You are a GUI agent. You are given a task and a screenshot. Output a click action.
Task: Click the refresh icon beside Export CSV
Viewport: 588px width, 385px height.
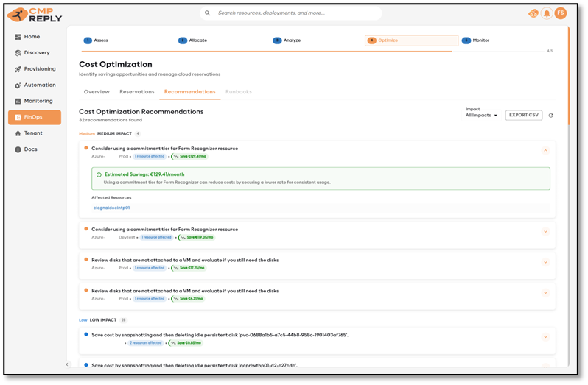[x=551, y=116]
